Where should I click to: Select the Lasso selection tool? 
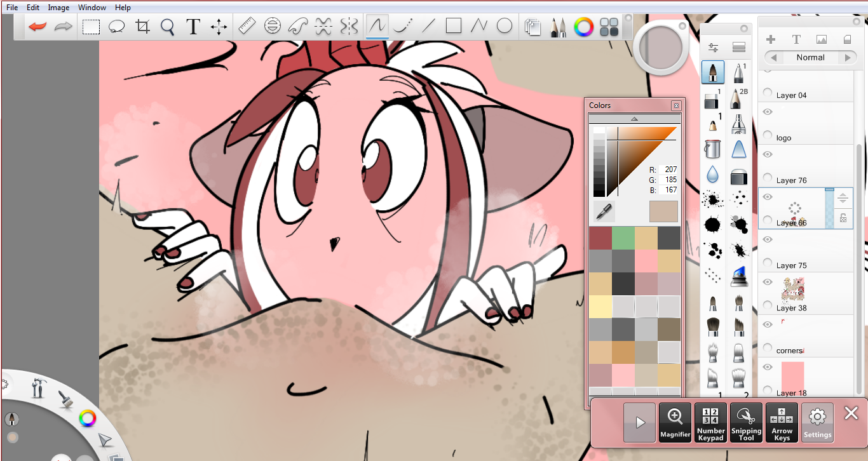tap(117, 27)
